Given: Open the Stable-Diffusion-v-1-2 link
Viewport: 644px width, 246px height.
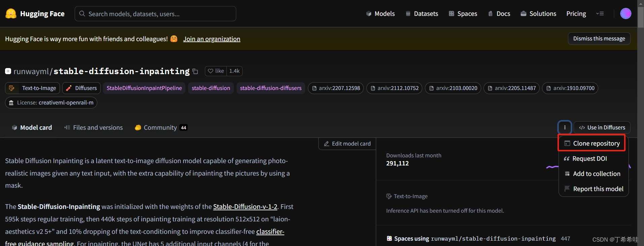Looking at the screenshot, I should (245, 207).
